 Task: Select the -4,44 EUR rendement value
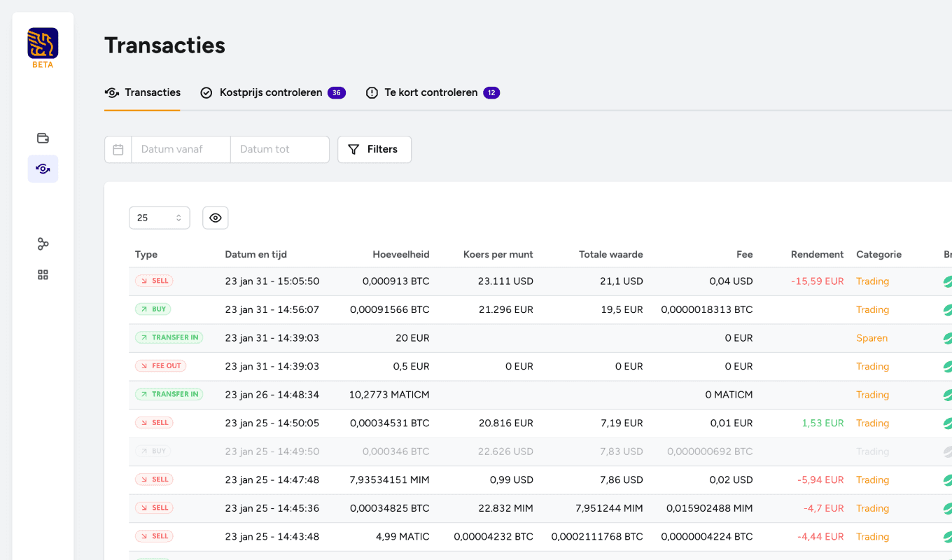pyautogui.click(x=820, y=537)
